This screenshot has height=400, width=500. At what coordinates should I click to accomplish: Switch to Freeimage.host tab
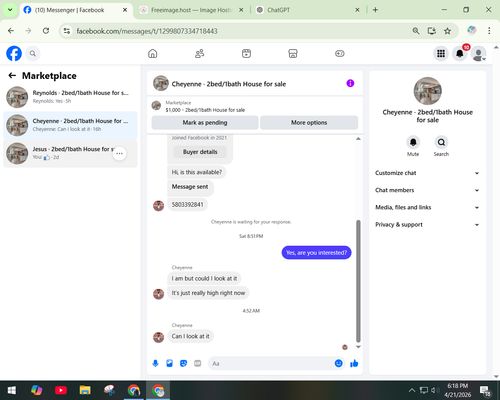[191, 10]
